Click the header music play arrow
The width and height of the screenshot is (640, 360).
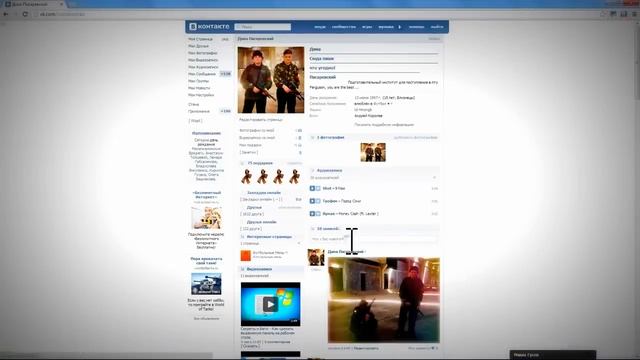click(400, 27)
